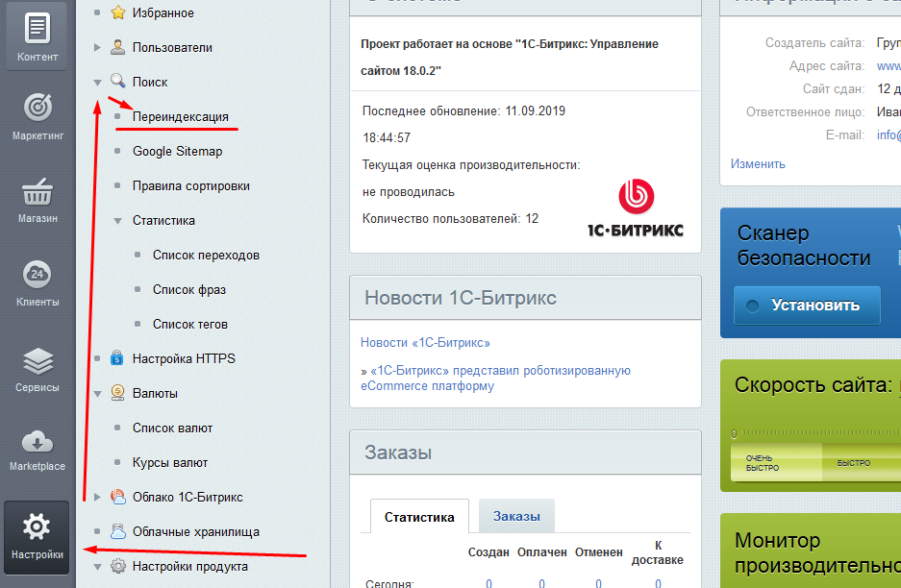901x588 pixels.
Task: Click the Пользователи user icon
Action: click(x=118, y=47)
